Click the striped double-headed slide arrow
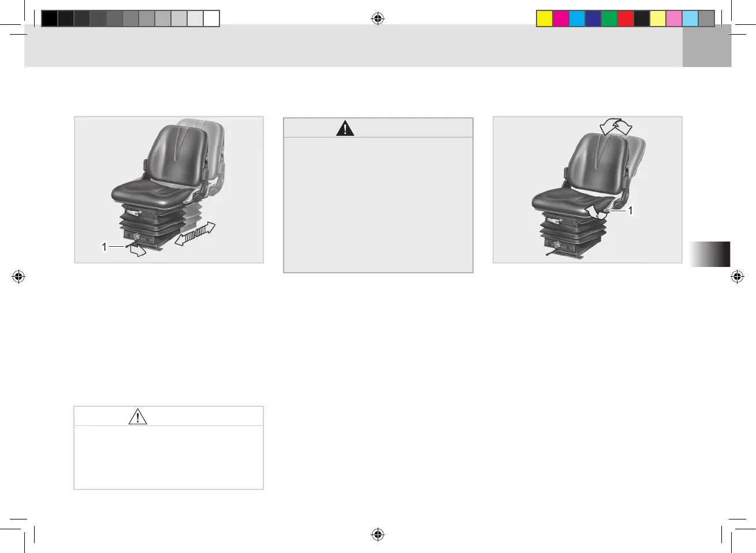The image size is (756, 553). [196, 233]
